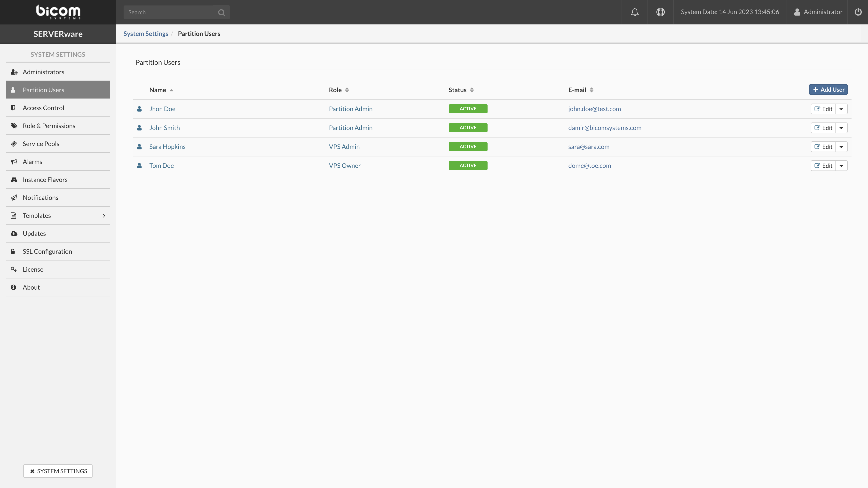Click user icon beside Jhon Doe
The width and height of the screenshot is (868, 488).
139,109
